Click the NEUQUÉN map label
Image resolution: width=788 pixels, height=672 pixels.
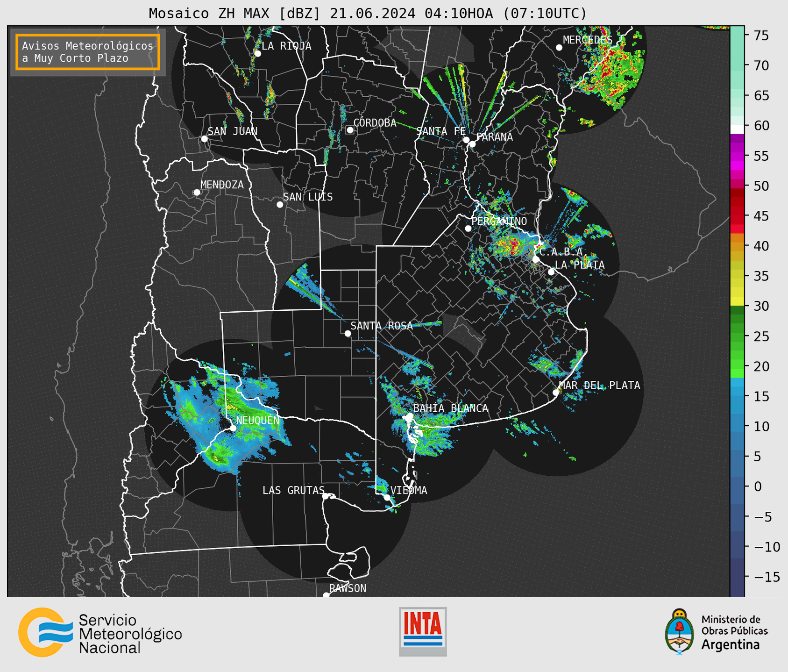pos(258,420)
